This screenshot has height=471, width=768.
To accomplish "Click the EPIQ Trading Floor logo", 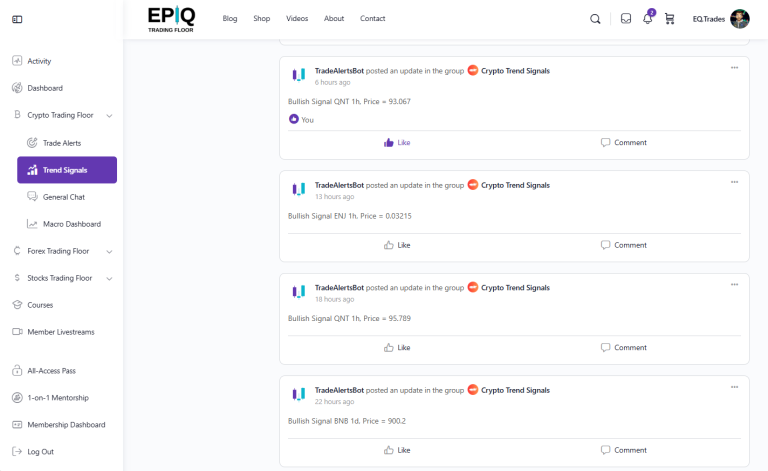I will coord(171,18).
